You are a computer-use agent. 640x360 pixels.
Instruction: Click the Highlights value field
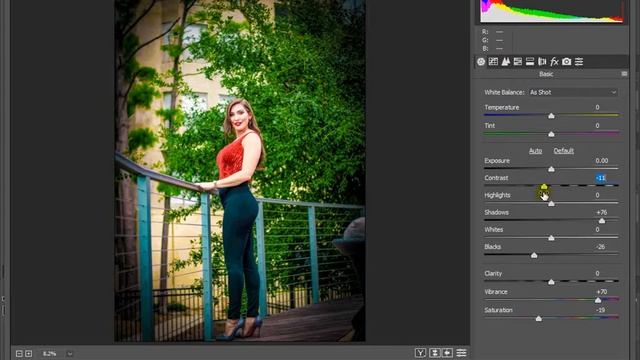coord(597,196)
